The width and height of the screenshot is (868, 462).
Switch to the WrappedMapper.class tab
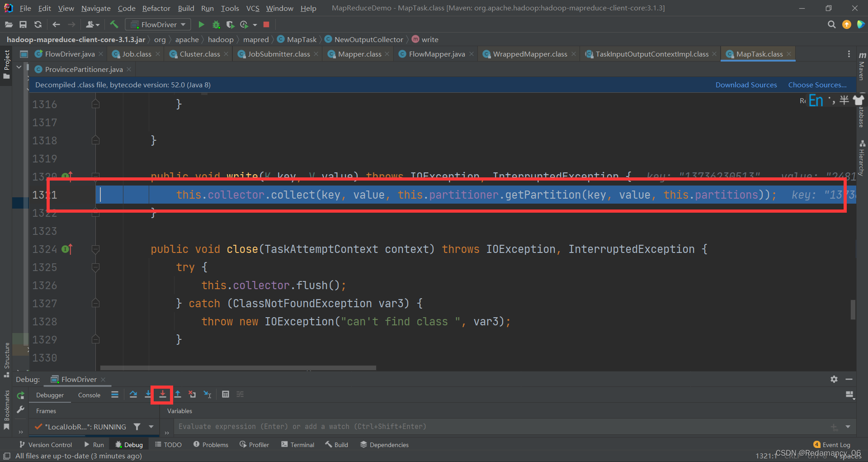pyautogui.click(x=530, y=54)
